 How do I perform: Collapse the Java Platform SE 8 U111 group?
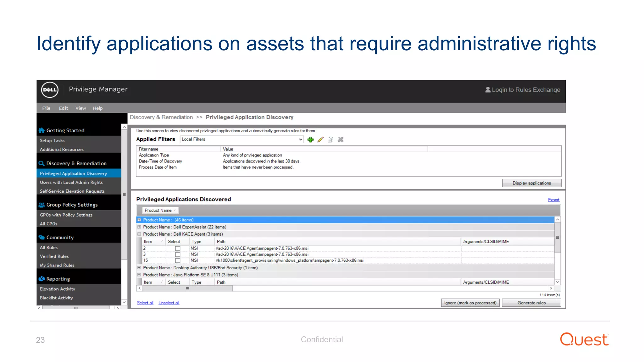click(139, 275)
